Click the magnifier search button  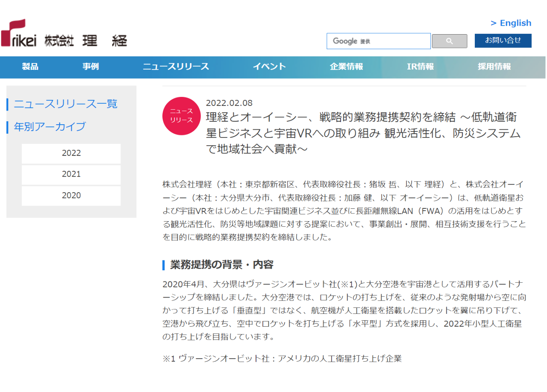click(449, 41)
